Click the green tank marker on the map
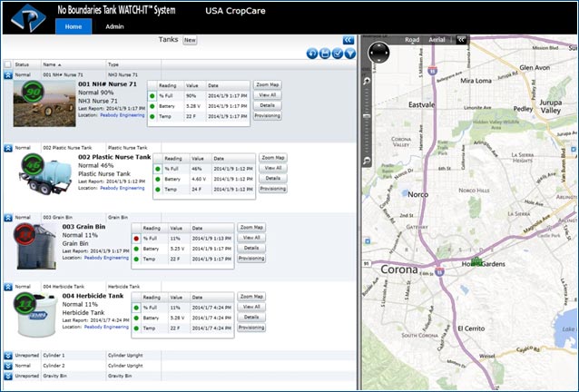The image size is (579, 392). coord(476,261)
